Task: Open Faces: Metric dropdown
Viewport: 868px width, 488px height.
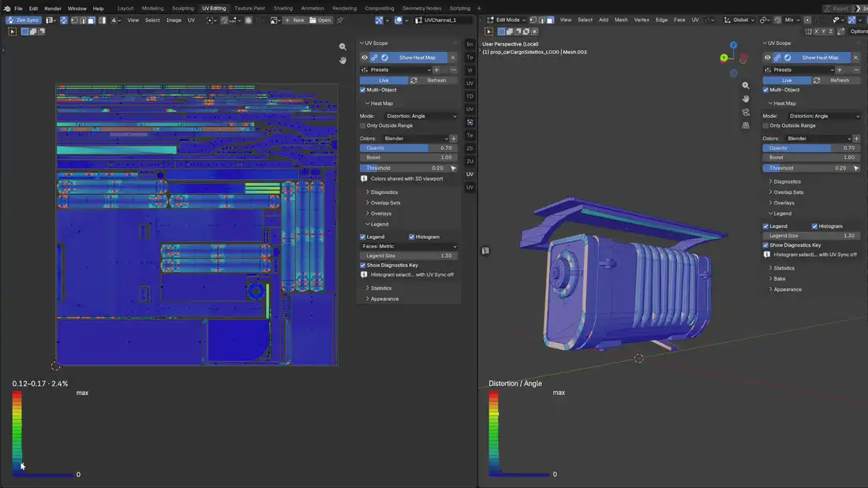Action: [x=409, y=246]
